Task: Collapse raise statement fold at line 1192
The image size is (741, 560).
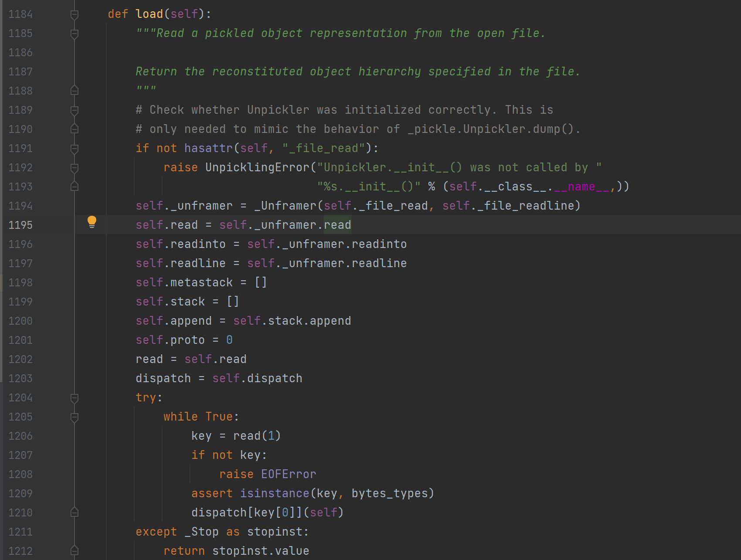Action: [x=74, y=168]
